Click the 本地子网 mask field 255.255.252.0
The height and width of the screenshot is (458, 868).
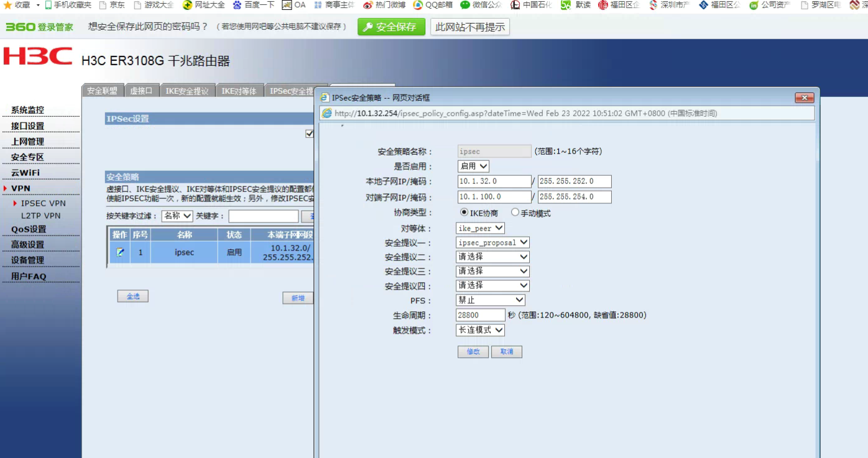pos(575,181)
